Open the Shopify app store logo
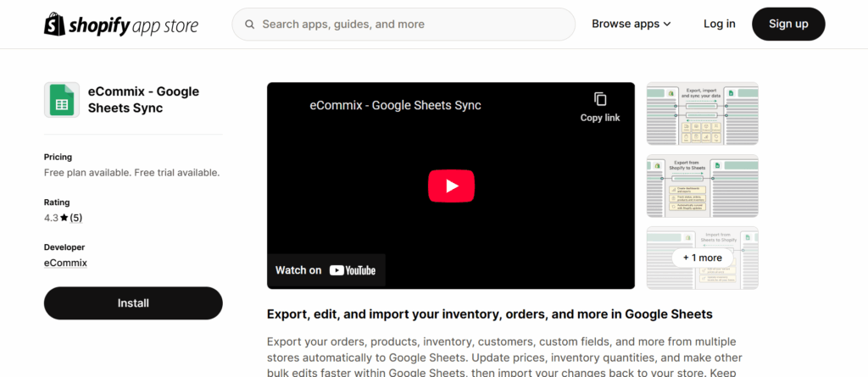The image size is (868, 377). 121,25
